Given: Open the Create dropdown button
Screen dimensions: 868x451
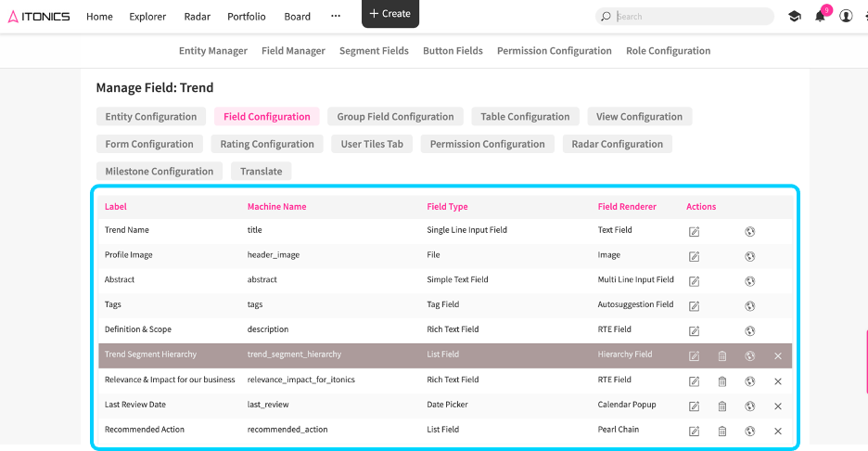Looking at the screenshot, I should click(x=389, y=14).
